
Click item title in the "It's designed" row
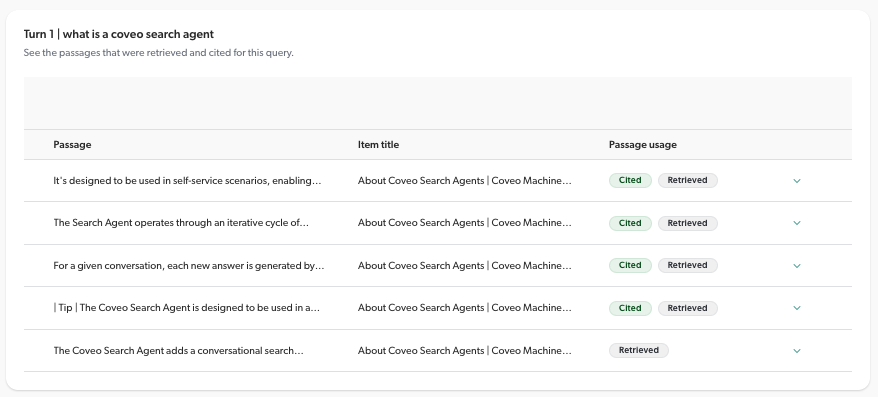point(465,181)
